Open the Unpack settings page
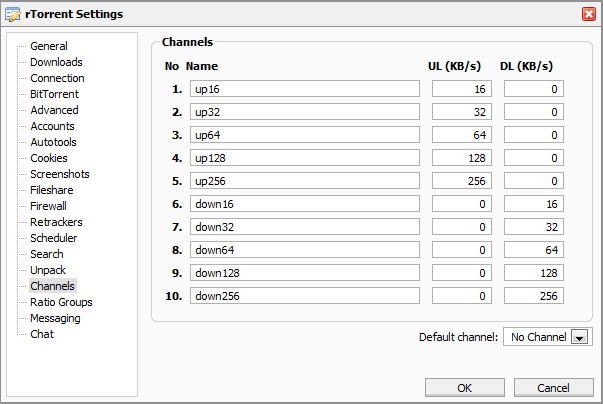This screenshot has height=404, width=603. click(49, 270)
